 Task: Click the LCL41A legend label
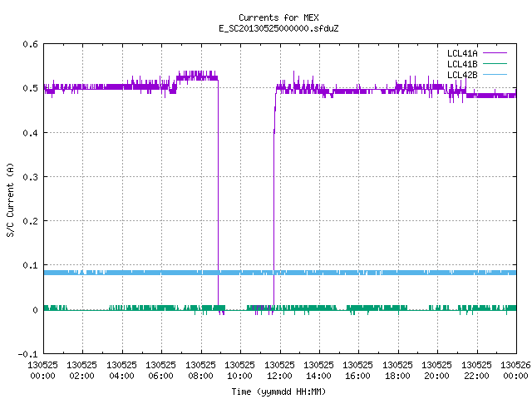click(x=462, y=53)
